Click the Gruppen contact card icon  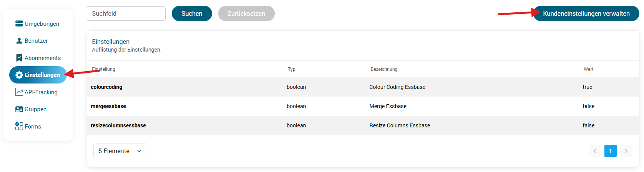click(x=19, y=109)
